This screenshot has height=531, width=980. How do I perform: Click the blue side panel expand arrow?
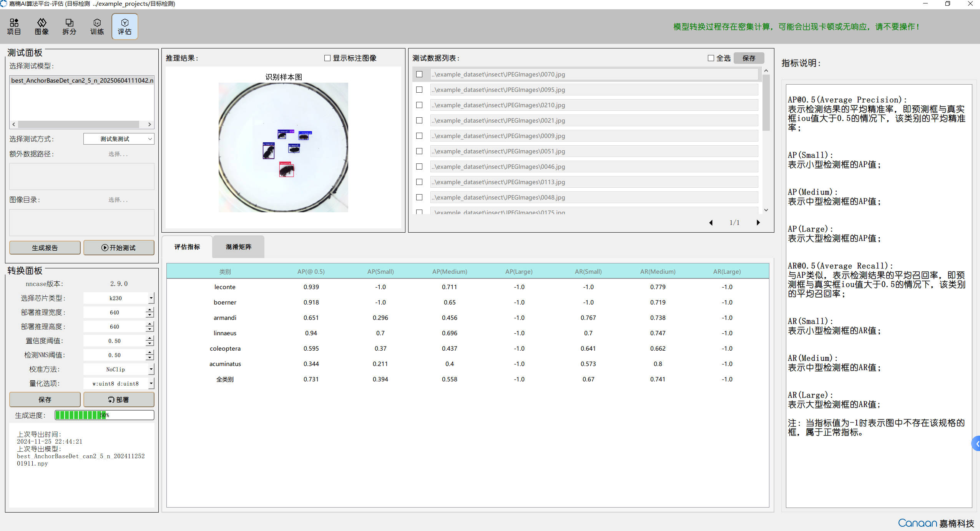[x=976, y=444]
